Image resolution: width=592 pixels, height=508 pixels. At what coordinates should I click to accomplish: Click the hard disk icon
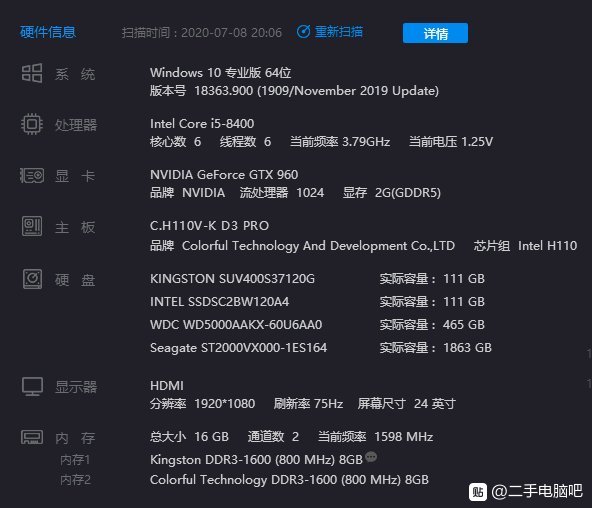coord(32,279)
